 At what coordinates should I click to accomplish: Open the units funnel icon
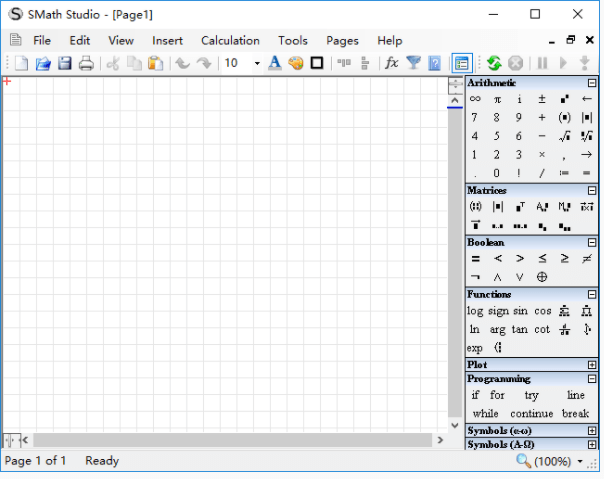413,63
